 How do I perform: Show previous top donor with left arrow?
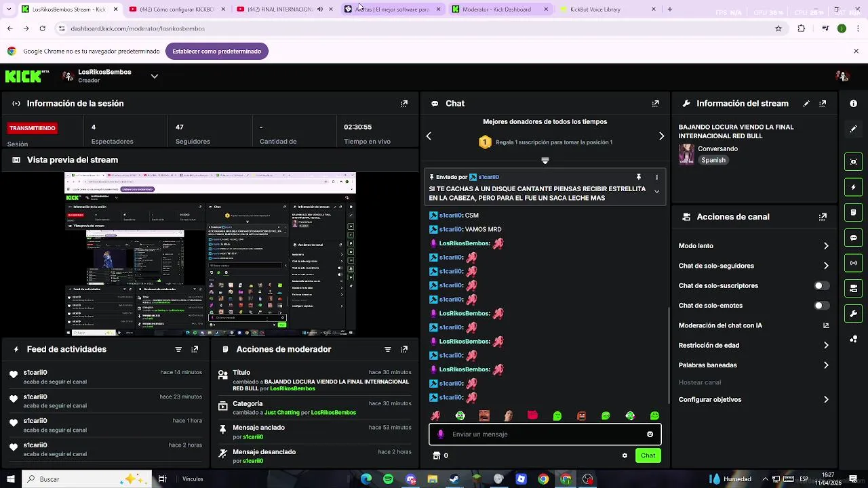point(429,136)
